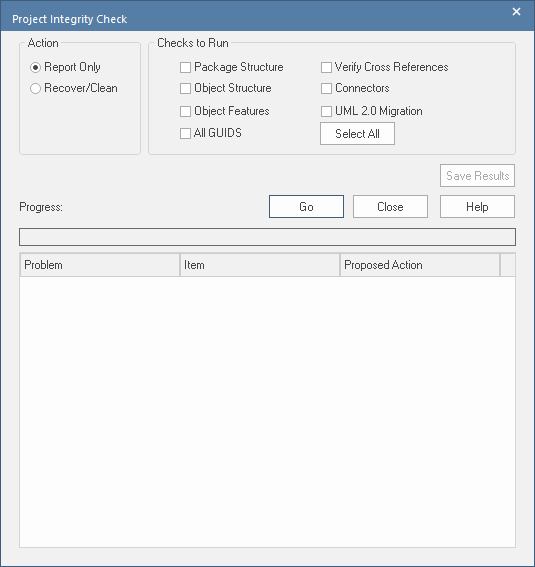Click the empty progress bar
535x567 pixels.
pos(268,237)
